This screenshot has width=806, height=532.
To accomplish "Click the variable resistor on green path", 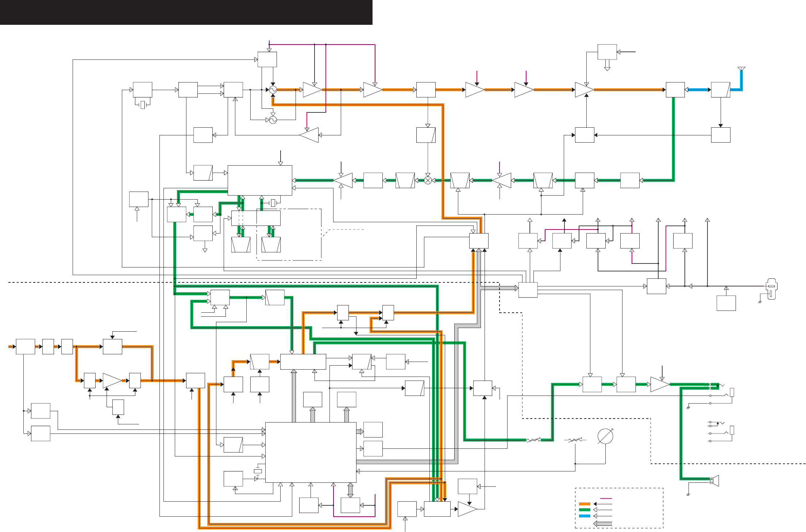I will [x=533, y=440].
